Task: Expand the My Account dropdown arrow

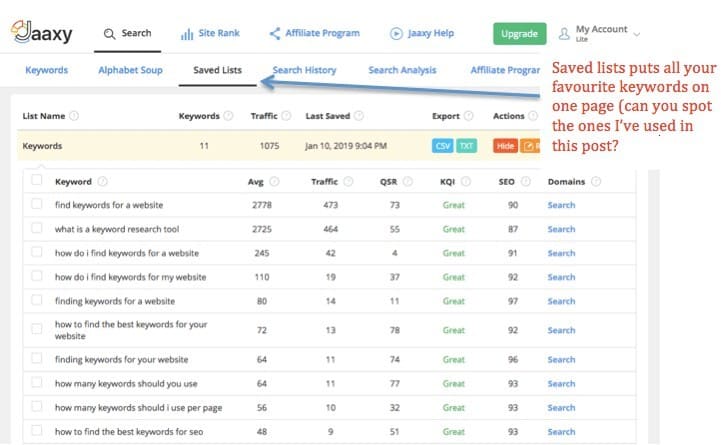Action: click(x=637, y=34)
